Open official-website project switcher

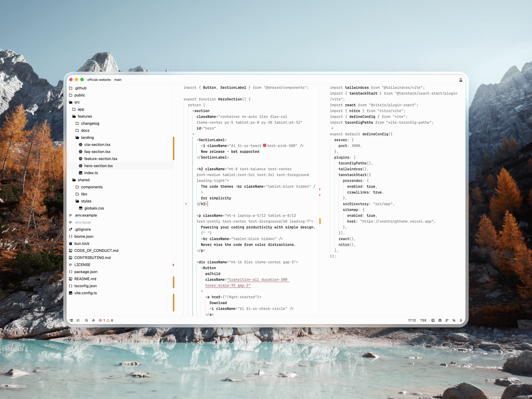[99, 80]
